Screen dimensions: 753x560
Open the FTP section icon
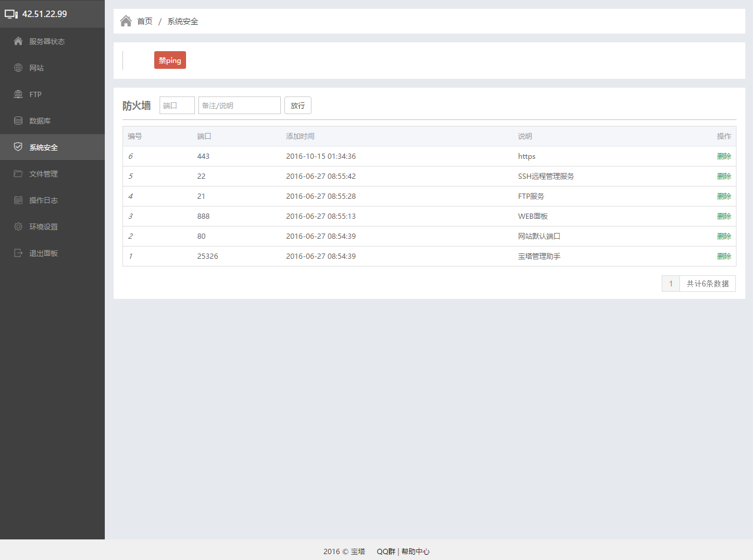(17, 94)
